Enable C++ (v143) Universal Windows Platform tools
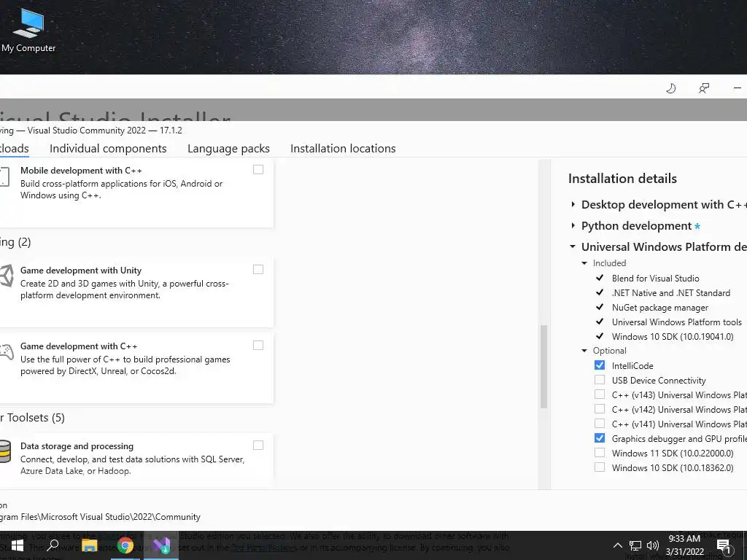 [x=600, y=394]
